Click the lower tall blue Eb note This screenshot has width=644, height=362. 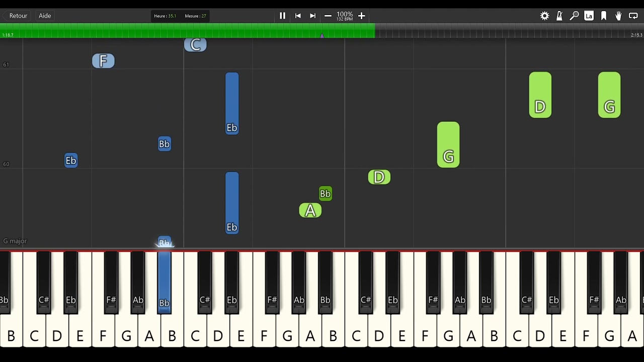point(232,203)
